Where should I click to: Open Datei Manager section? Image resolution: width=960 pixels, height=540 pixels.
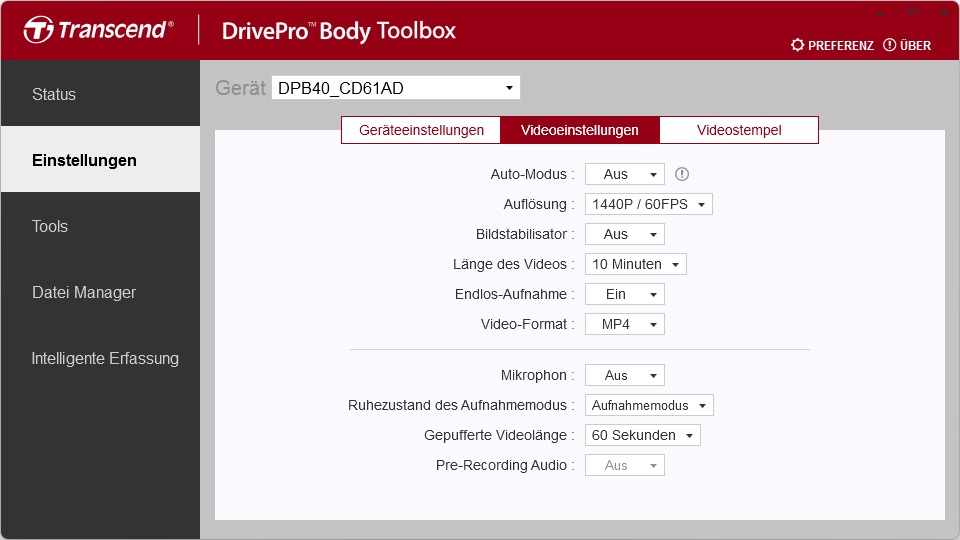pos(100,293)
